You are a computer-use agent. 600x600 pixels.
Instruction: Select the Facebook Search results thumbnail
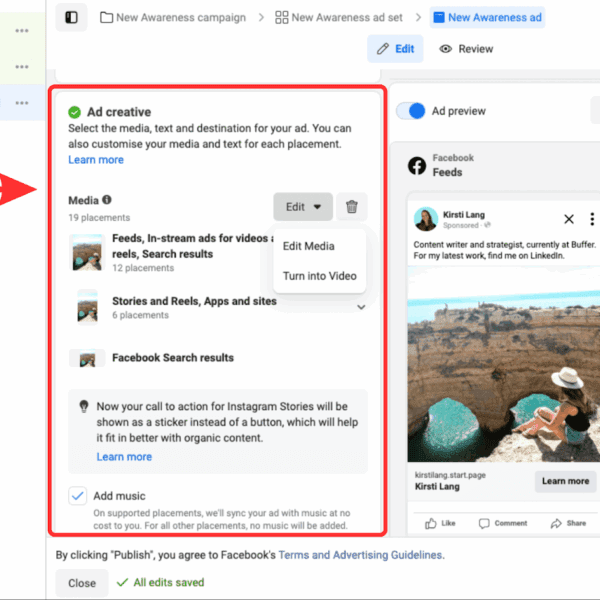87,358
